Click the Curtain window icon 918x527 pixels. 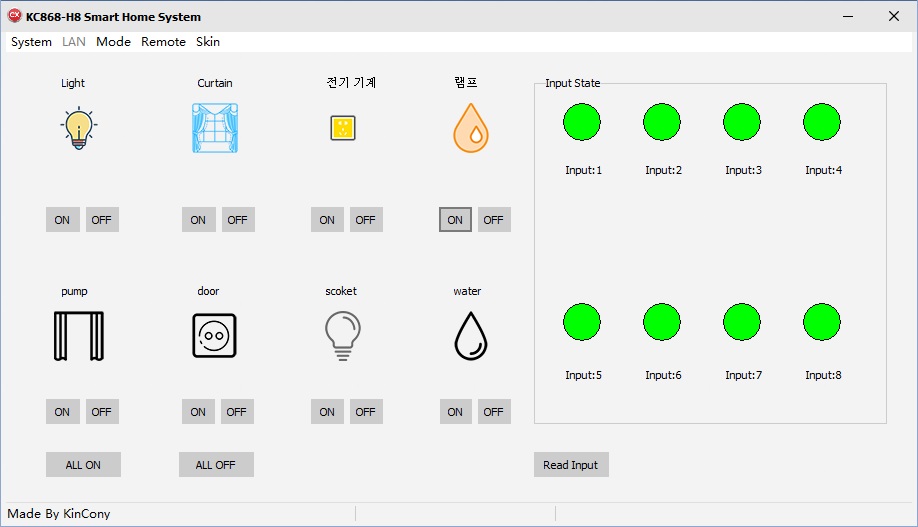tap(215, 129)
